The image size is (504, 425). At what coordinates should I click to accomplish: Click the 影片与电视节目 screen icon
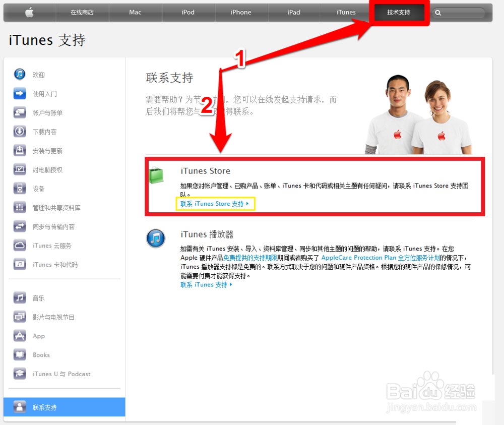tap(20, 317)
